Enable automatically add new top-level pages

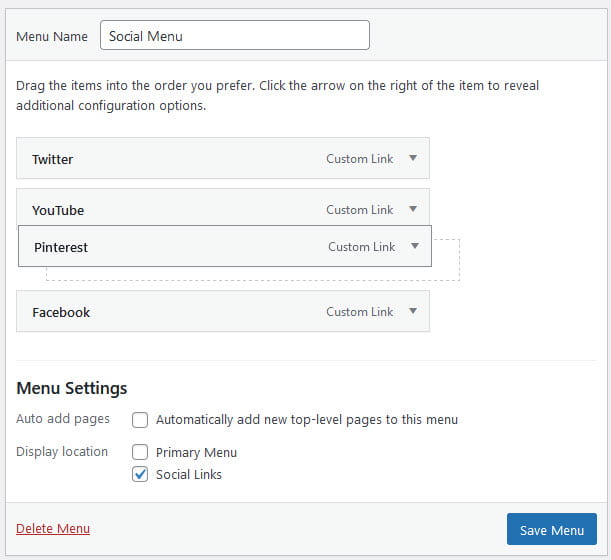(x=140, y=420)
